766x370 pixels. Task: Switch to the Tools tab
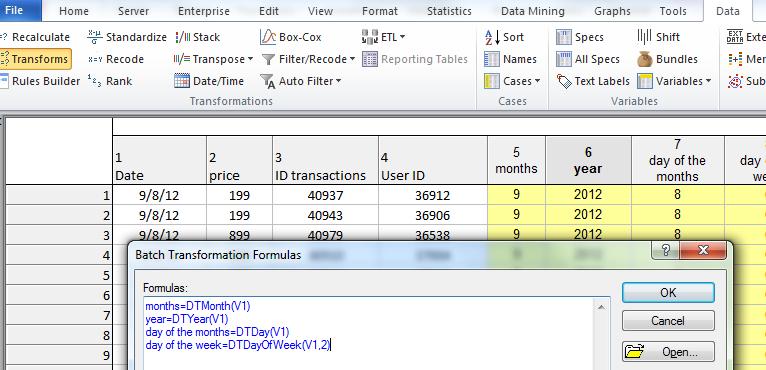click(x=673, y=11)
